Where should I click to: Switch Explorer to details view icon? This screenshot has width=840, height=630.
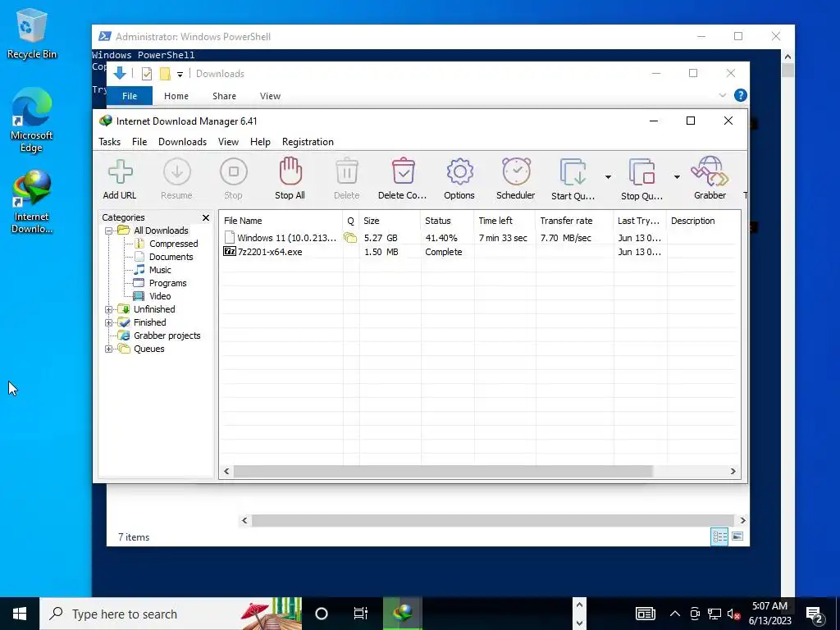pos(719,536)
